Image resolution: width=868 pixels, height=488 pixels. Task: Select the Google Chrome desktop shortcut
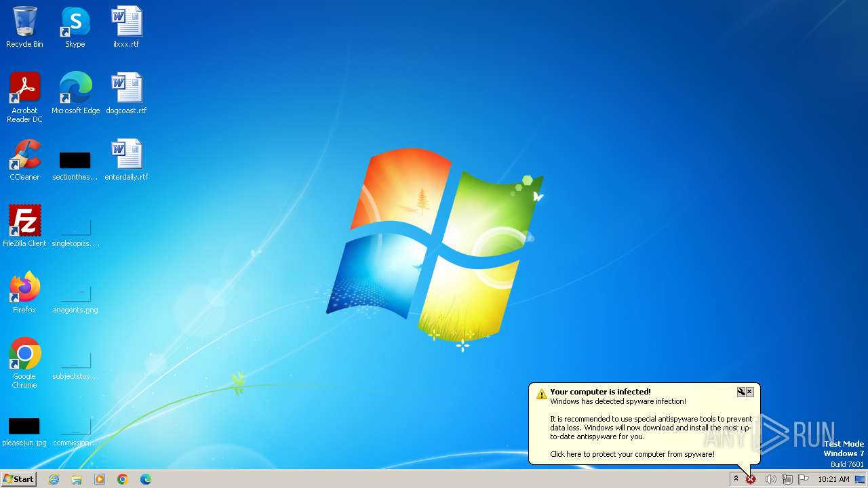pyautogui.click(x=24, y=363)
